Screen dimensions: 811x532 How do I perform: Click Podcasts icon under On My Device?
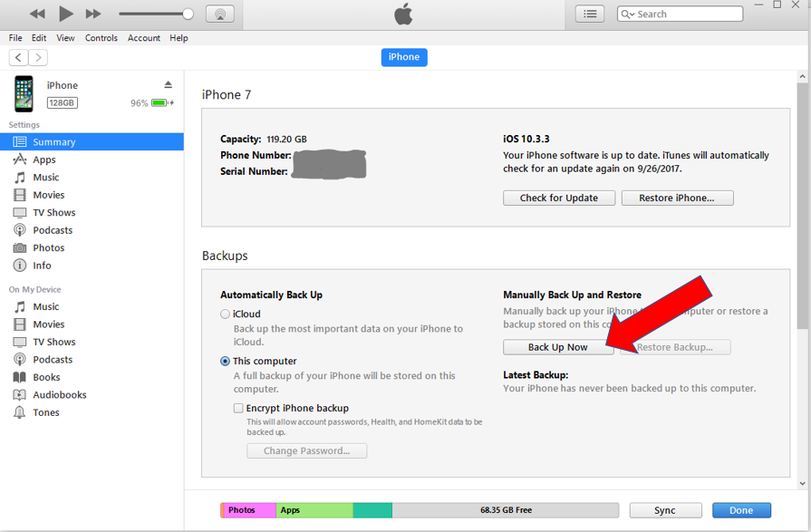[x=20, y=359]
